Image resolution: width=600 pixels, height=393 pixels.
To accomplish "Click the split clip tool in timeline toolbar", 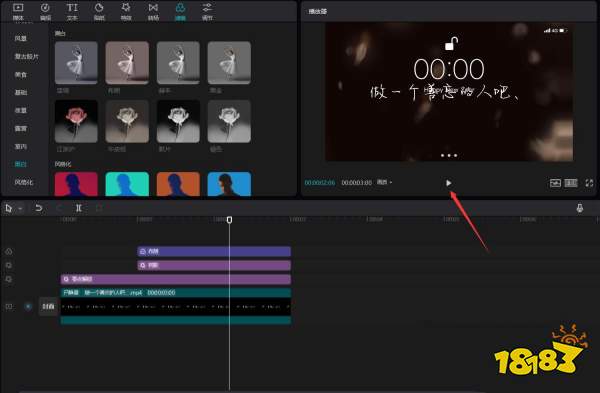I will 78,208.
